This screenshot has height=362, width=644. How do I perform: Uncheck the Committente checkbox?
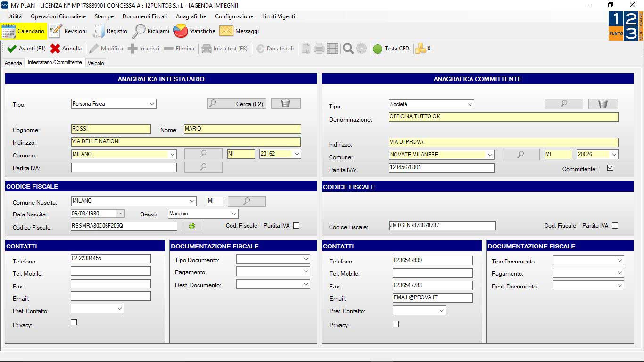pyautogui.click(x=610, y=168)
